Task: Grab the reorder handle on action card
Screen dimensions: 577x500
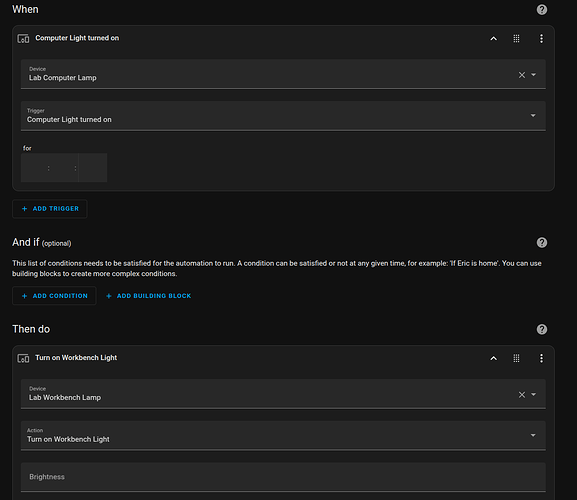Action: click(516, 358)
